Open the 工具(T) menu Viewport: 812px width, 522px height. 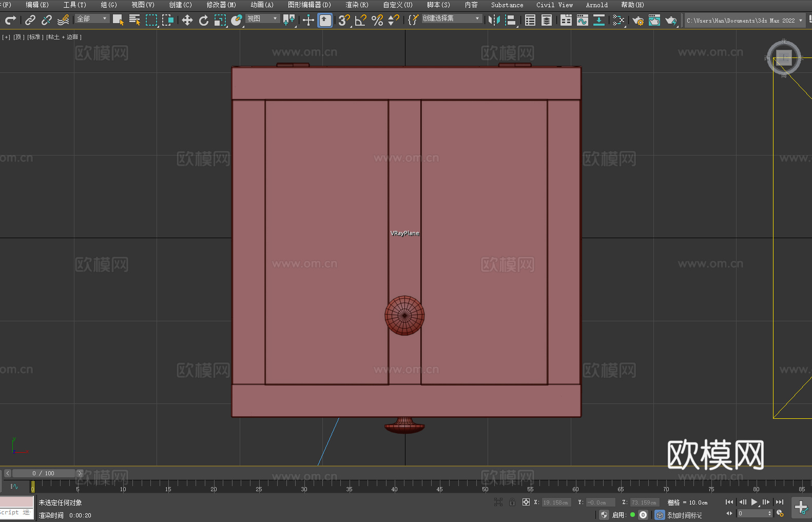pos(74,5)
